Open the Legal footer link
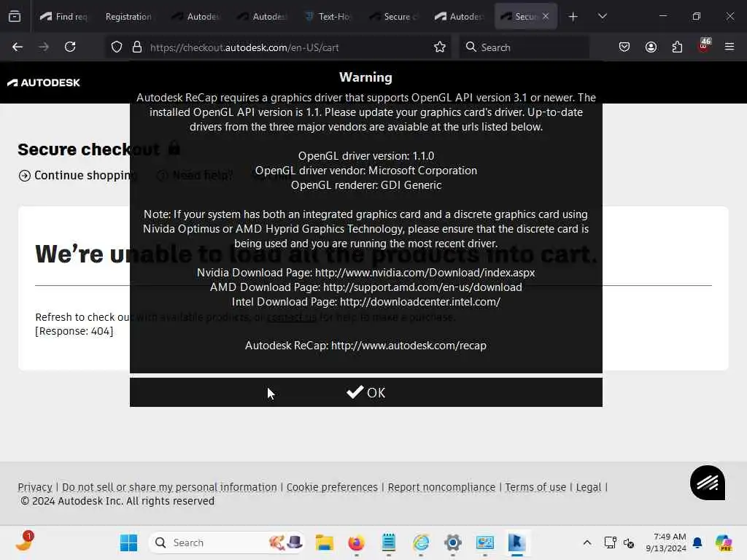The height and width of the screenshot is (560, 747). [x=589, y=487]
